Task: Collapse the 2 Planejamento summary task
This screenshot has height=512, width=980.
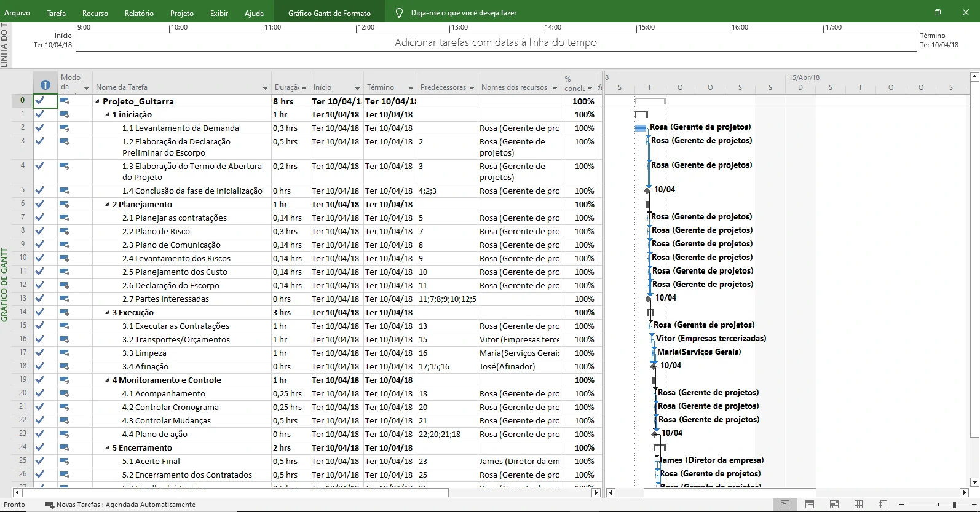Action: (x=107, y=205)
